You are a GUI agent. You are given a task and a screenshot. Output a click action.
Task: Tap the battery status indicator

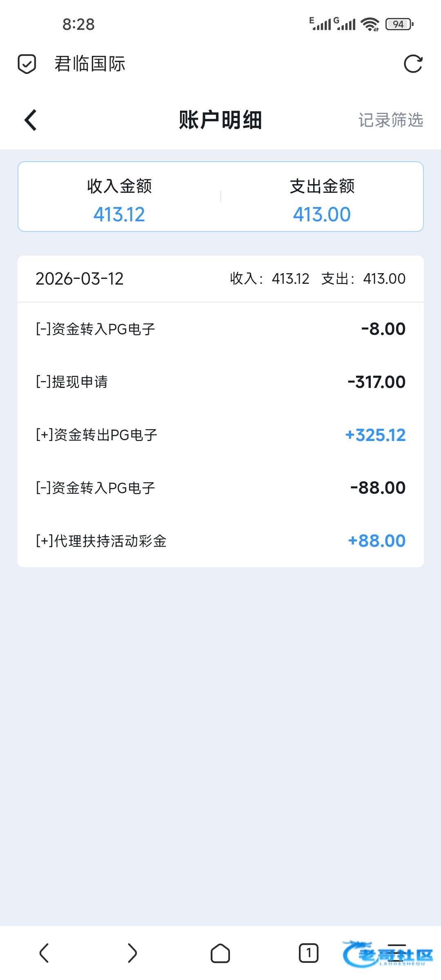click(x=399, y=24)
